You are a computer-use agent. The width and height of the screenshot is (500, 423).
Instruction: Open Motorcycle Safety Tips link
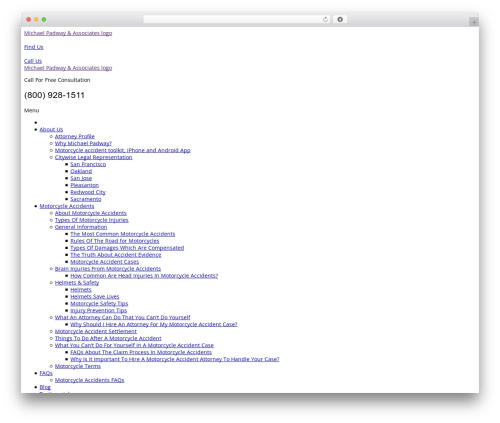(99, 304)
